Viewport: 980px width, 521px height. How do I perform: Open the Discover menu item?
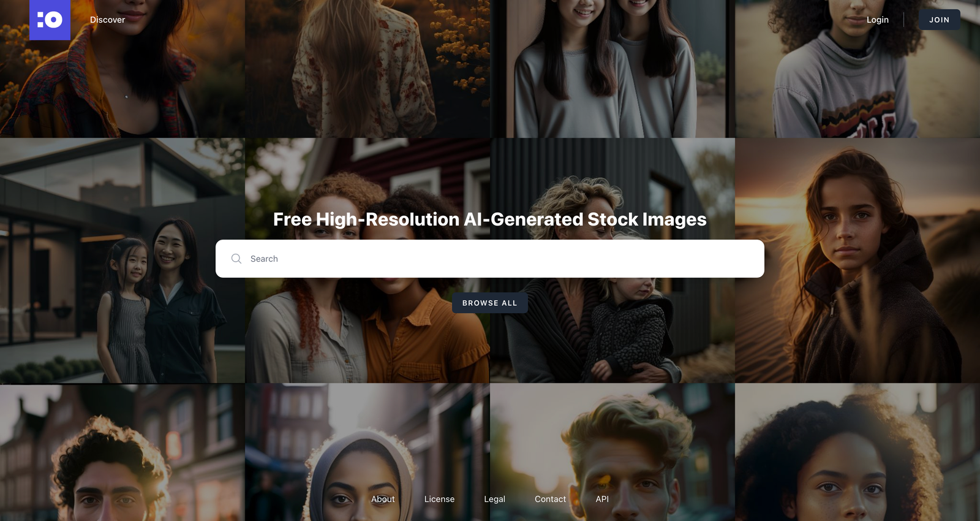[107, 20]
